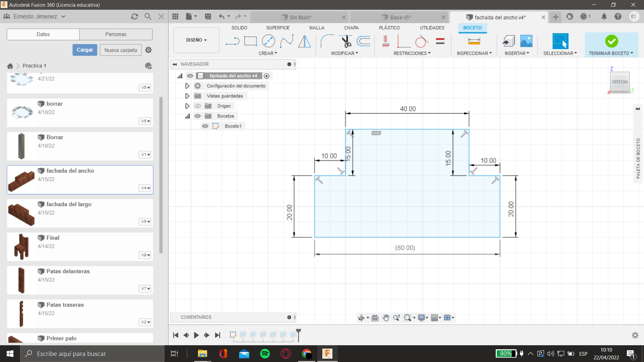Open the DISEÑO workspace dropdown
Image resolution: width=644 pixels, height=362 pixels.
pos(196,40)
